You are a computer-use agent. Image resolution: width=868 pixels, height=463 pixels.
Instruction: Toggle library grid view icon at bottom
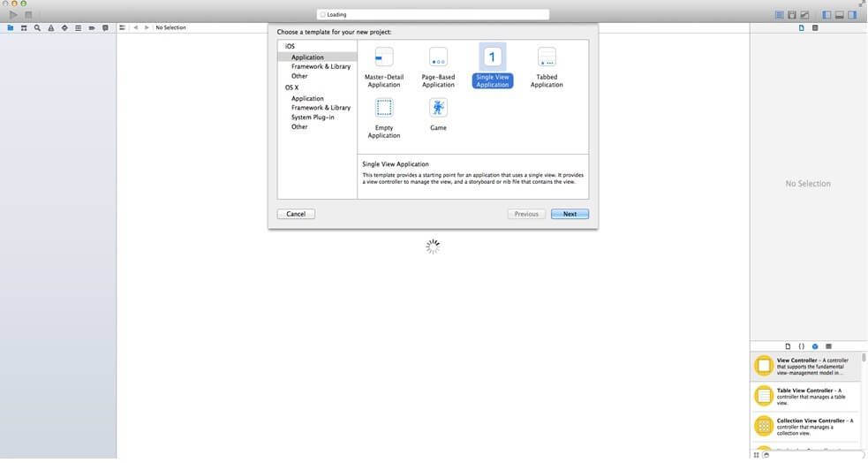pos(756,455)
